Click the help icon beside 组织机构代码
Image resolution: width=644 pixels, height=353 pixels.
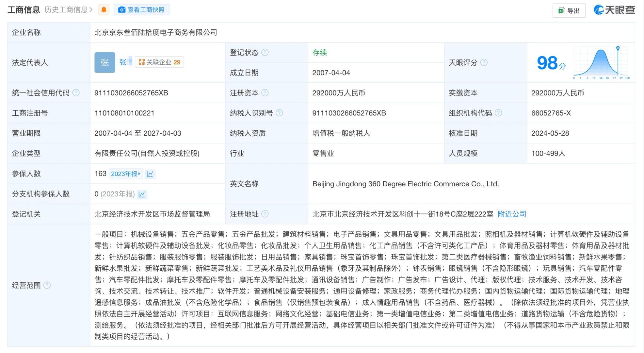(x=498, y=113)
